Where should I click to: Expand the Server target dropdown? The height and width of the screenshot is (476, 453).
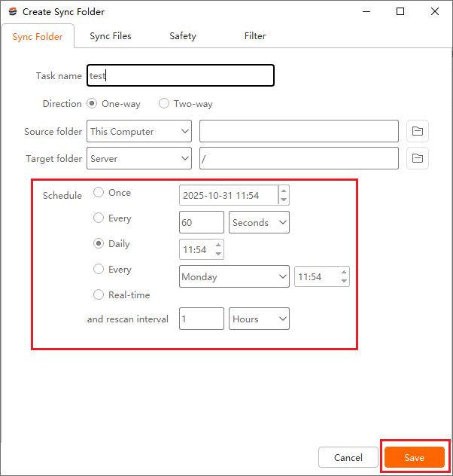(x=139, y=158)
